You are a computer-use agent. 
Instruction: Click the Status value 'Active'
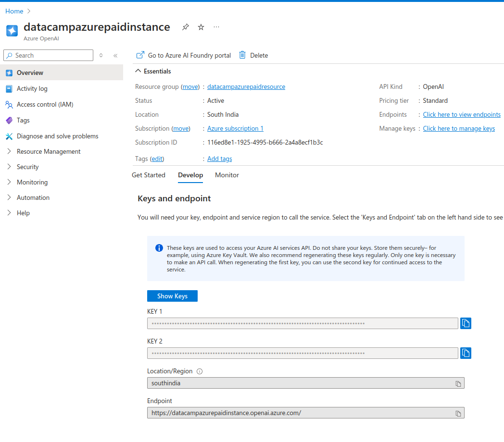click(x=215, y=100)
